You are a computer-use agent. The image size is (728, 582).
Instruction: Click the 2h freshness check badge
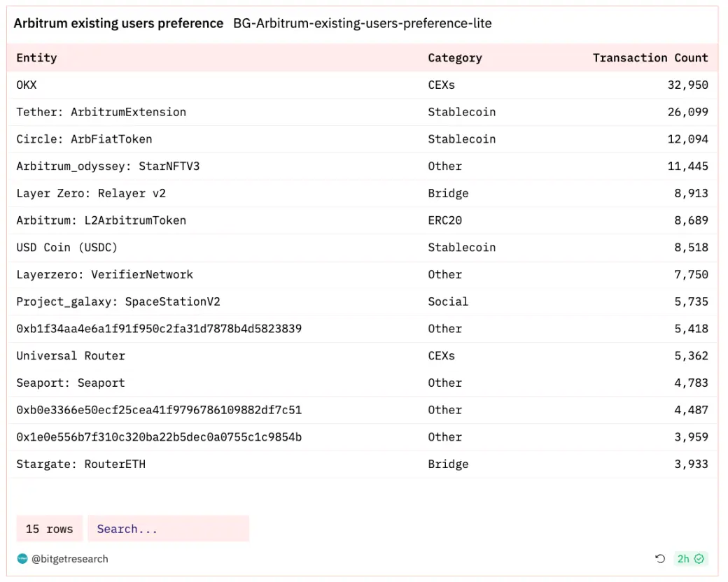(691, 559)
